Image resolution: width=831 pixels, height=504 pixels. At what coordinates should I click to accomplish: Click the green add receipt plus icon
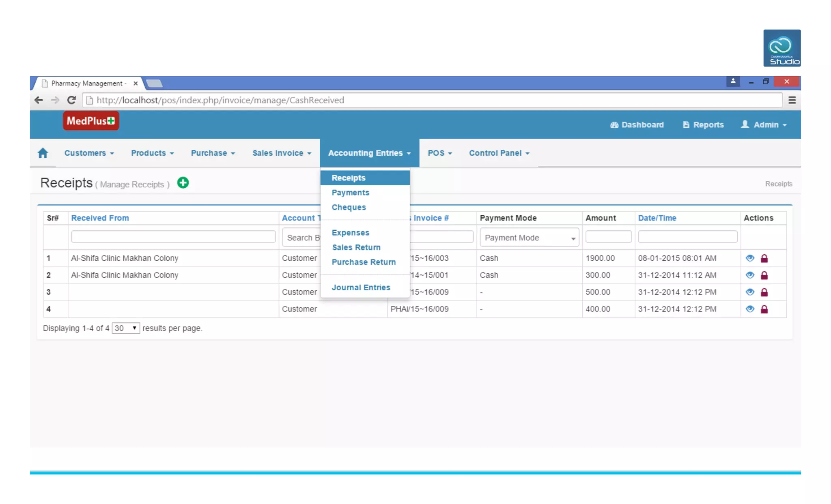point(183,183)
